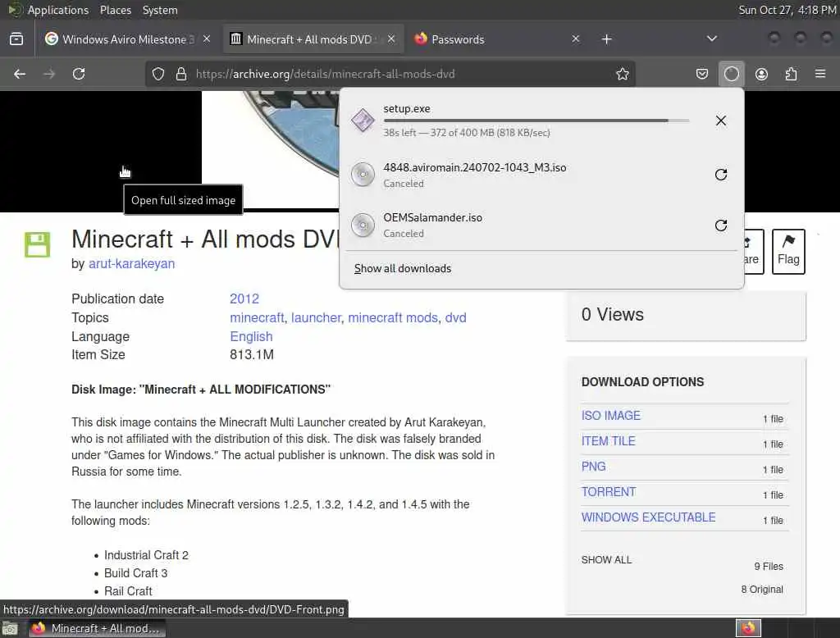Click the 4848.aviromain ISO disc icon
This screenshot has width=840, height=638.
click(x=363, y=175)
